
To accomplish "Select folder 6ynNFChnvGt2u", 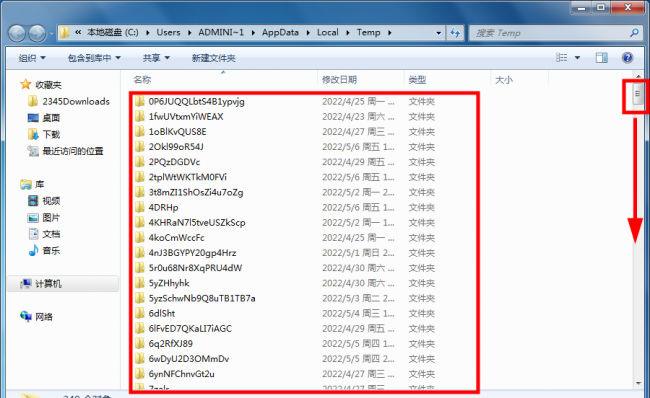I will (182, 374).
